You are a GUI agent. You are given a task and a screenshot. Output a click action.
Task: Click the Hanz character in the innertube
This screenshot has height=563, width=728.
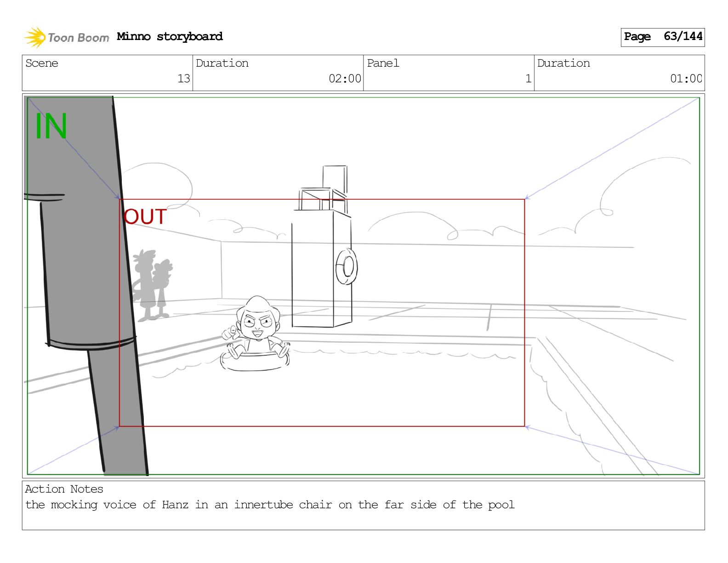pos(256,334)
